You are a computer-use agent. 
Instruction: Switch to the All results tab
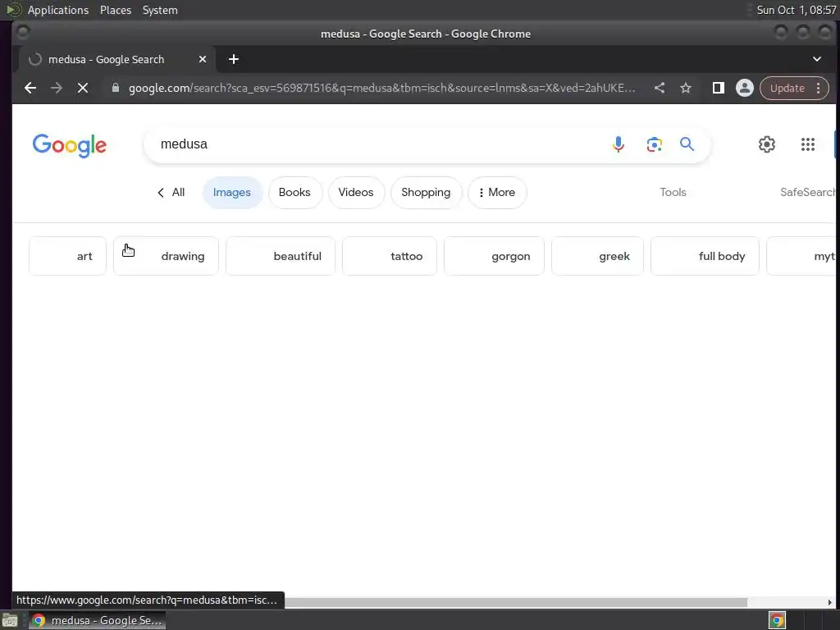pyautogui.click(x=171, y=192)
